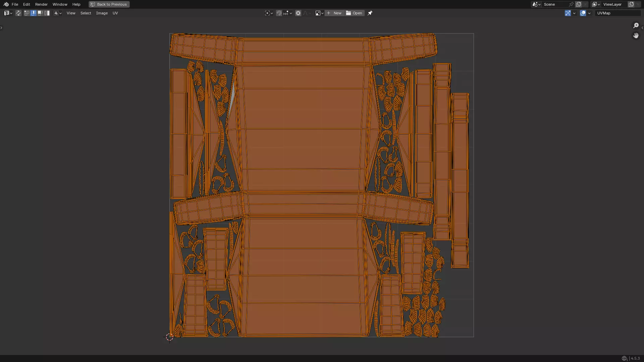This screenshot has height=362, width=644.
Task: Toggle snapping magnet icon
Action: point(279,13)
